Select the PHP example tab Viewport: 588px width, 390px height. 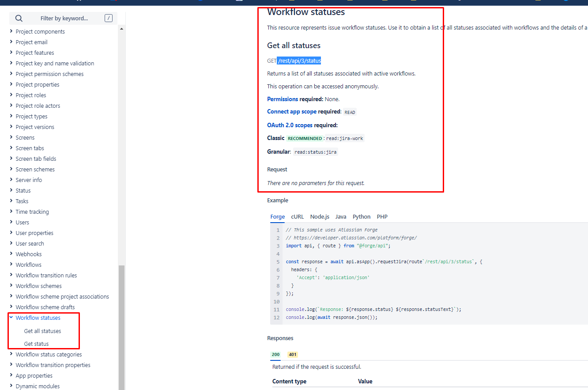(382, 216)
